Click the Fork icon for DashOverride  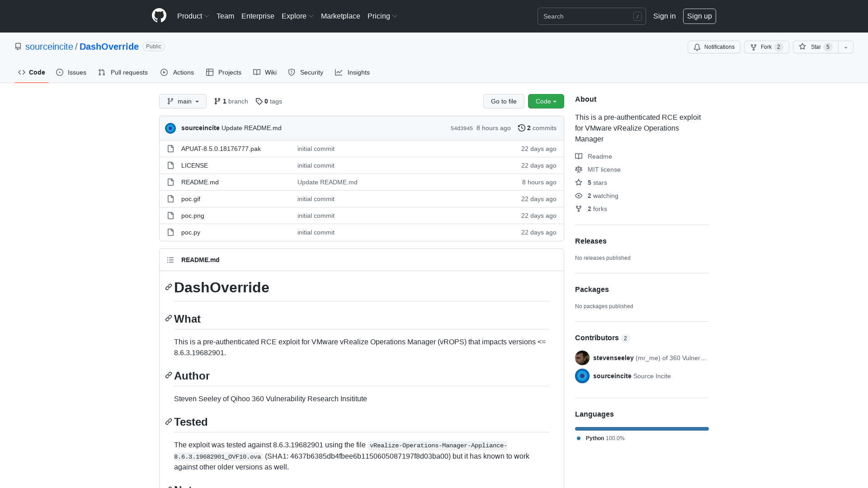[x=753, y=47]
